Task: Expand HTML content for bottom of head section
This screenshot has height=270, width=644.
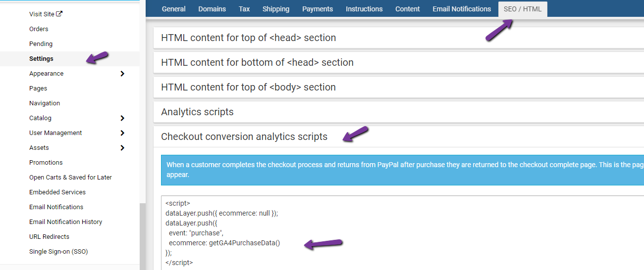Action: [399, 62]
